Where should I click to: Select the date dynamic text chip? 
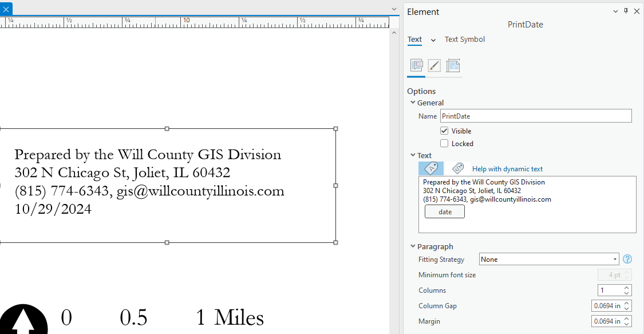[444, 211]
